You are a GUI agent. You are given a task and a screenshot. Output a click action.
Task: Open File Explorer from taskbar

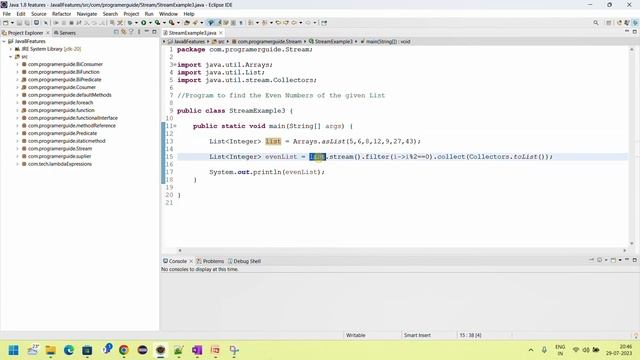click(51, 350)
